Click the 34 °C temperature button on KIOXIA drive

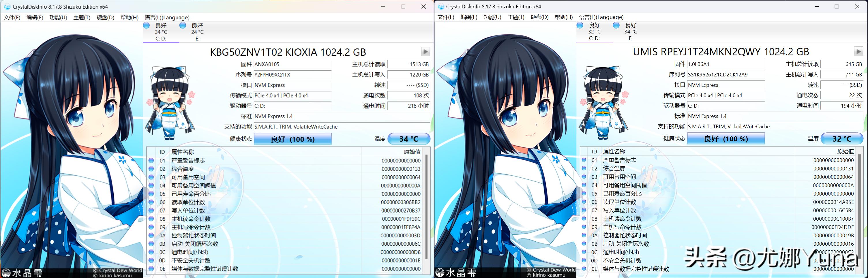tap(409, 138)
